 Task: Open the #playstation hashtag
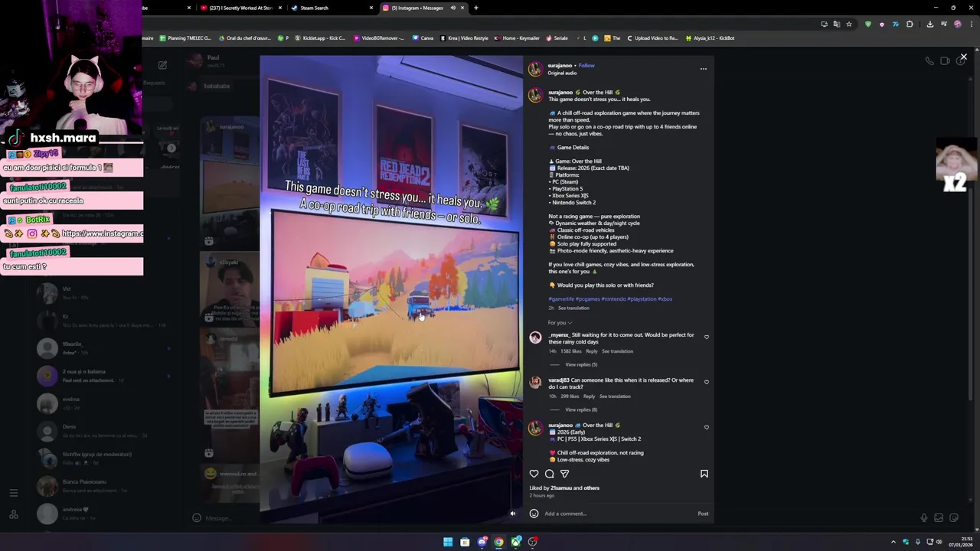[642, 299]
